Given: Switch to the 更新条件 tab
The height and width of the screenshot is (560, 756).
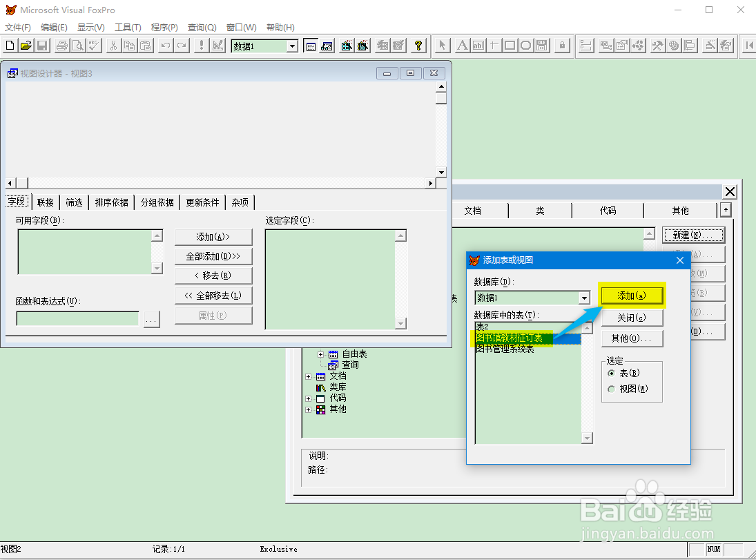Looking at the screenshot, I should (x=202, y=202).
